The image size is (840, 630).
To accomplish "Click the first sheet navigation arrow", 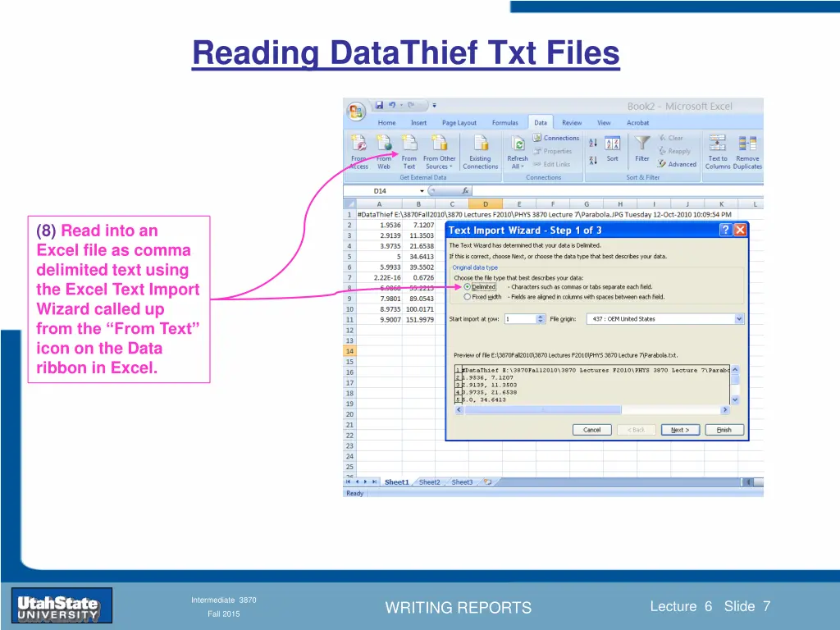I will click(348, 482).
